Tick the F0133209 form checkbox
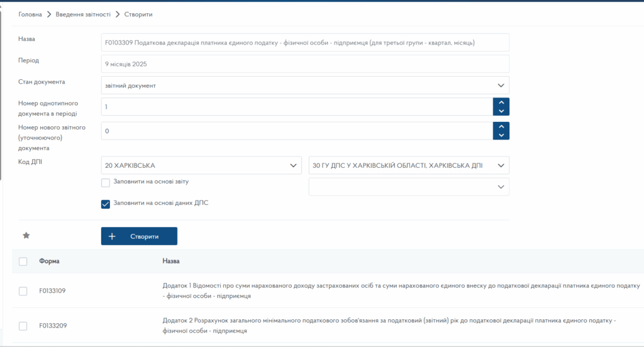 [x=23, y=326]
